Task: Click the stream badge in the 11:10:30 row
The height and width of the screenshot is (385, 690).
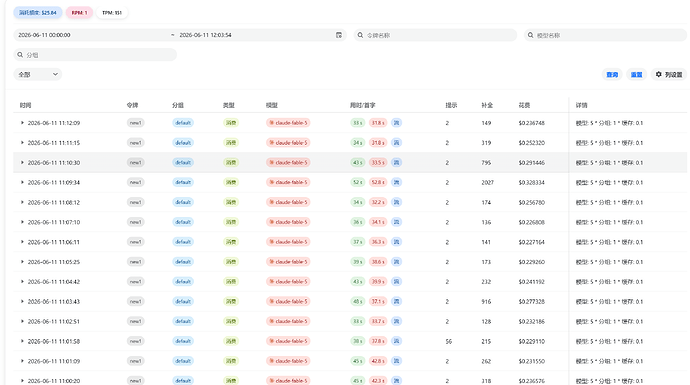Action: (x=396, y=162)
